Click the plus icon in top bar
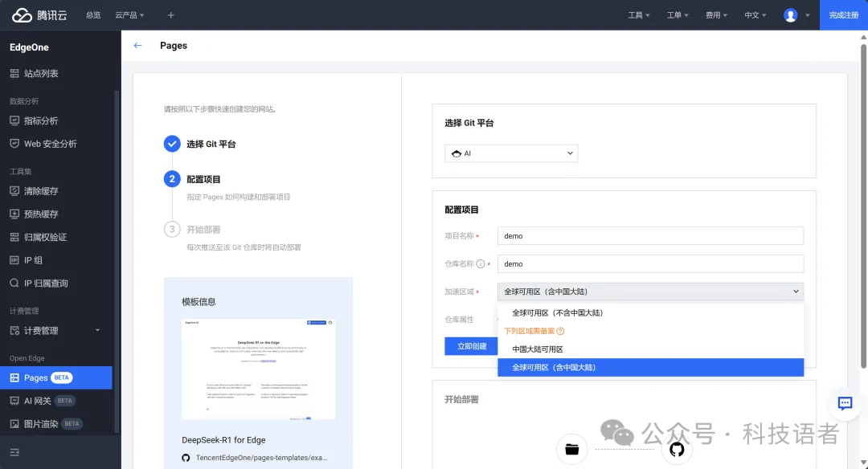 click(170, 15)
